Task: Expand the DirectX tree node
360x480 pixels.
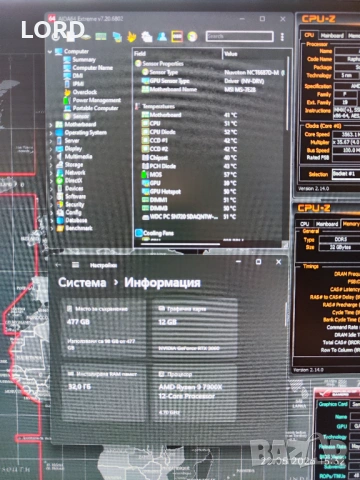Action: click(x=51, y=181)
